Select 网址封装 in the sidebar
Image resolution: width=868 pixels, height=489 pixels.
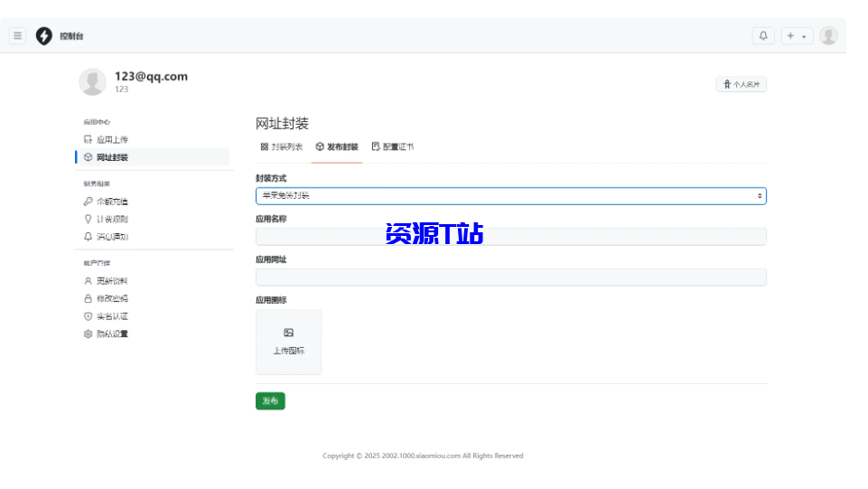pos(154,157)
